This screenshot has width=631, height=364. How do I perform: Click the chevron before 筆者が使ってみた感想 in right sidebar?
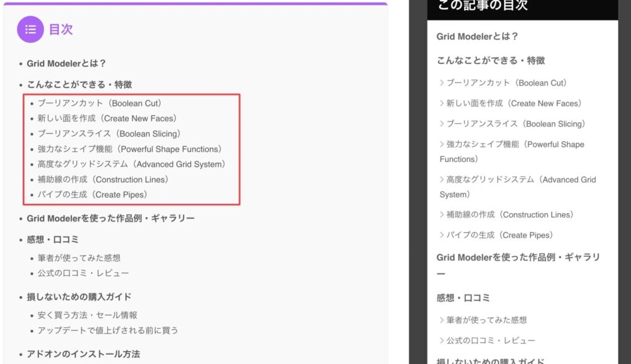tap(442, 320)
